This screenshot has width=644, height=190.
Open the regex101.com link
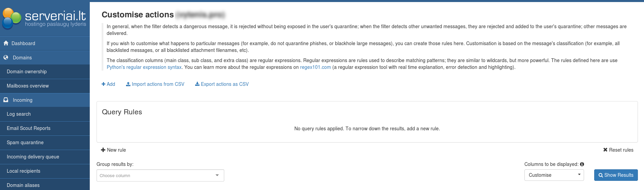coord(315,67)
